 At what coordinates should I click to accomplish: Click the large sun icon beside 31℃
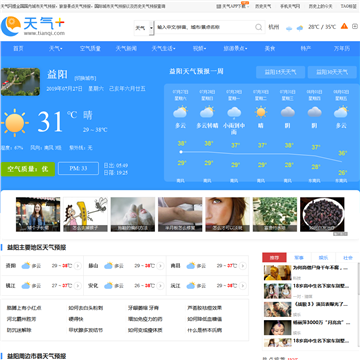coord(15,123)
